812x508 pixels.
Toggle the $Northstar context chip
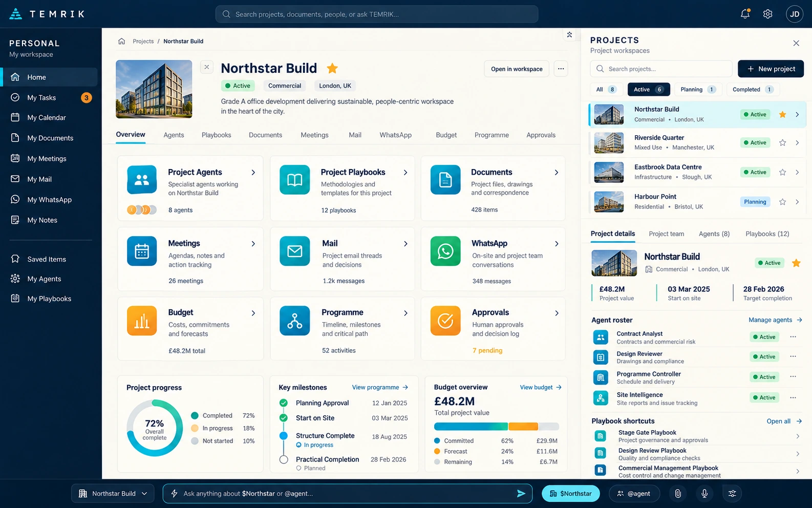[x=571, y=494]
